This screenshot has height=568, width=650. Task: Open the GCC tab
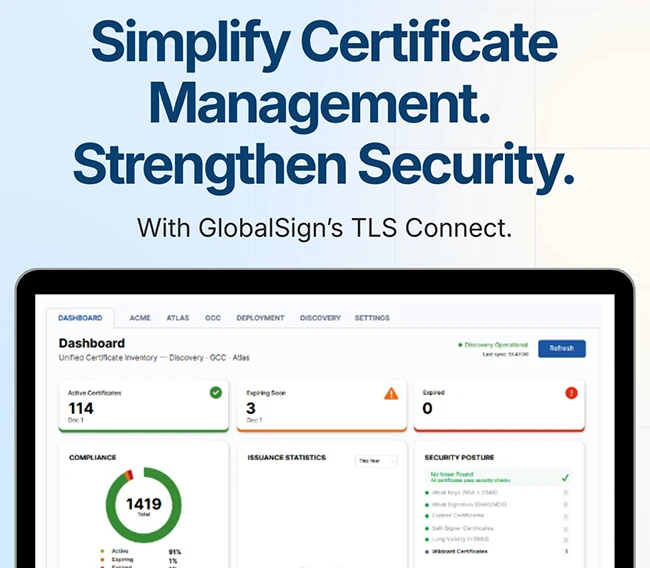coord(213,318)
